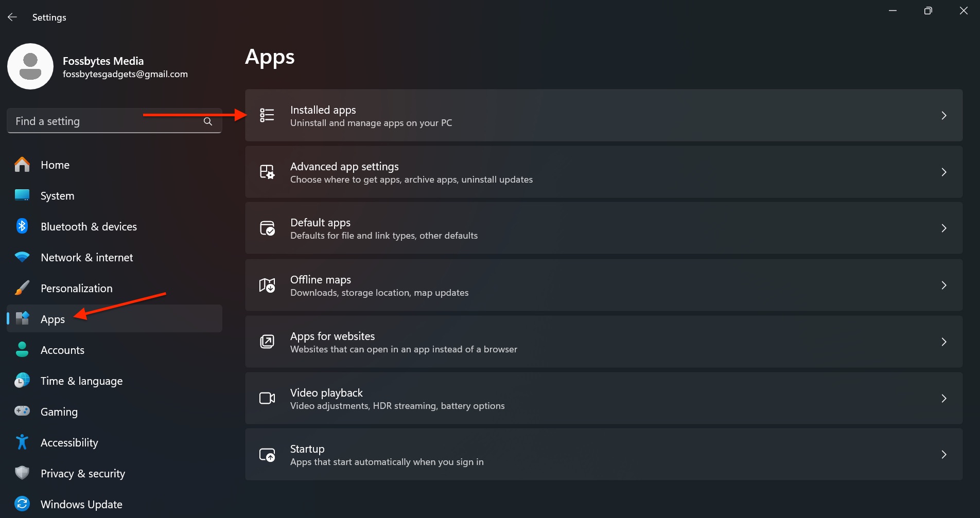Select the Accounts icon
The height and width of the screenshot is (518, 980).
tap(22, 350)
